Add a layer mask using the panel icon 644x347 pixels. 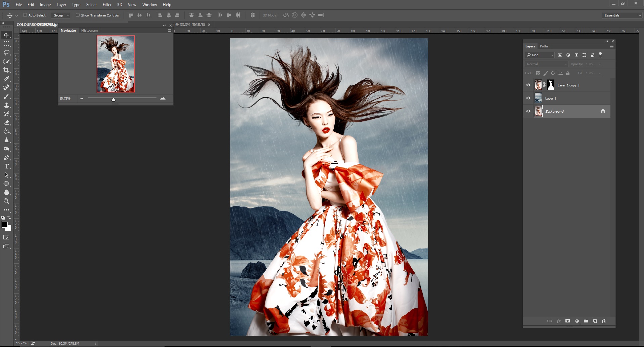tap(567, 321)
